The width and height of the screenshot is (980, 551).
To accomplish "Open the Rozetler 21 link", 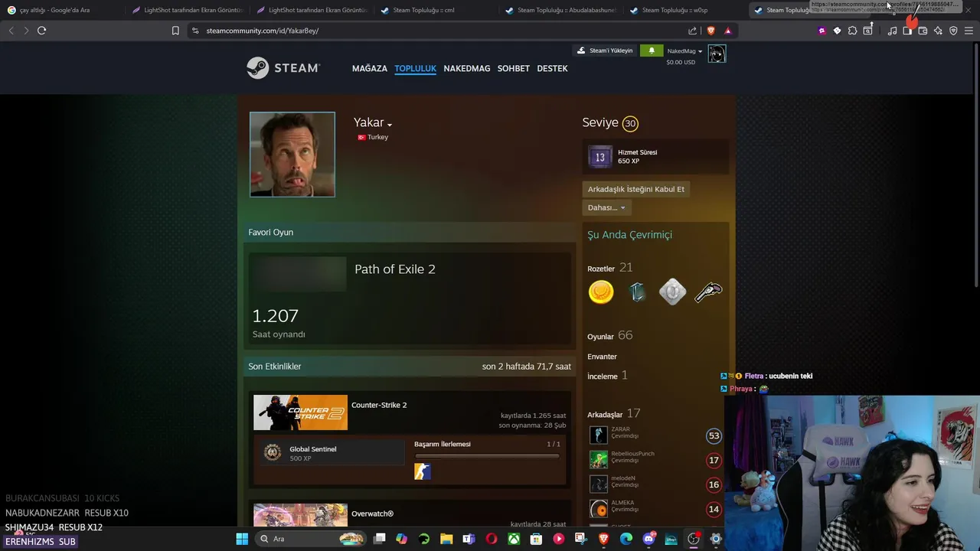I will tap(610, 268).
